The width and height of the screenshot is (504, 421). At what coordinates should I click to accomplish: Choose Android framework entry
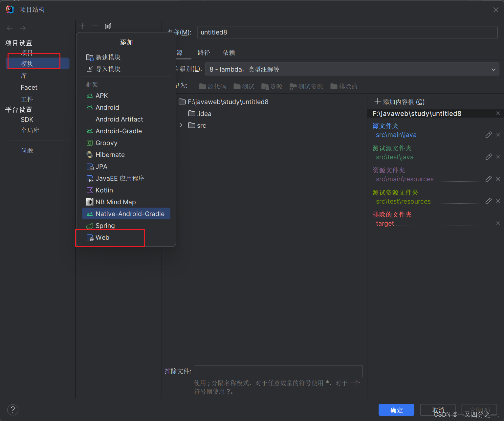click(126, 107)
